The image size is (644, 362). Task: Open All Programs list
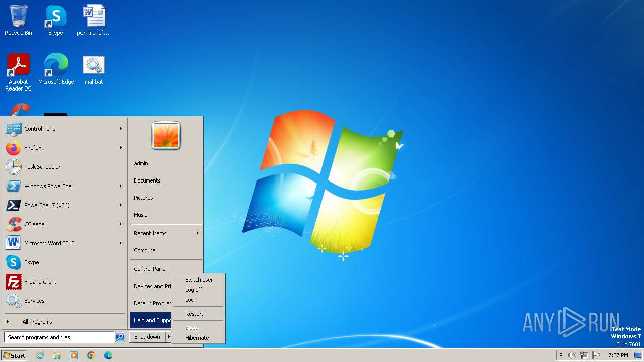pos(64,322)
